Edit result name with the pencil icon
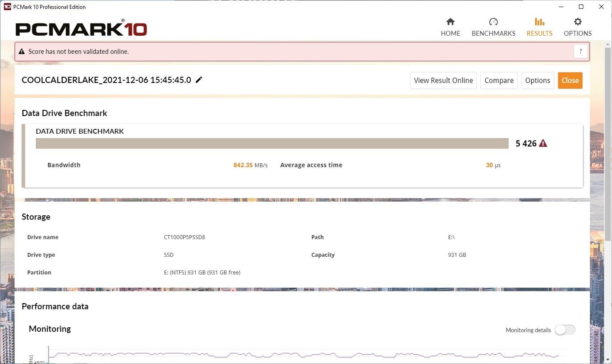This screenshot has height=364, width=612. point(199,80)
